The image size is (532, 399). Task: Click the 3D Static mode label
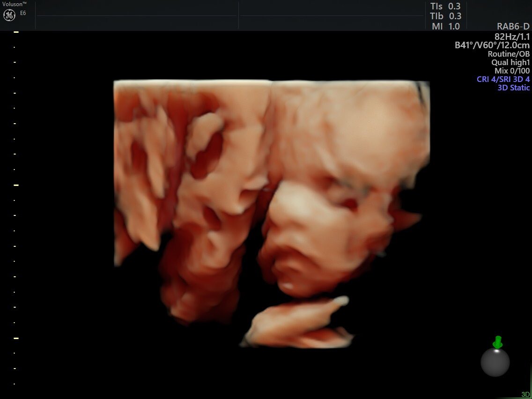coord(513,88)
